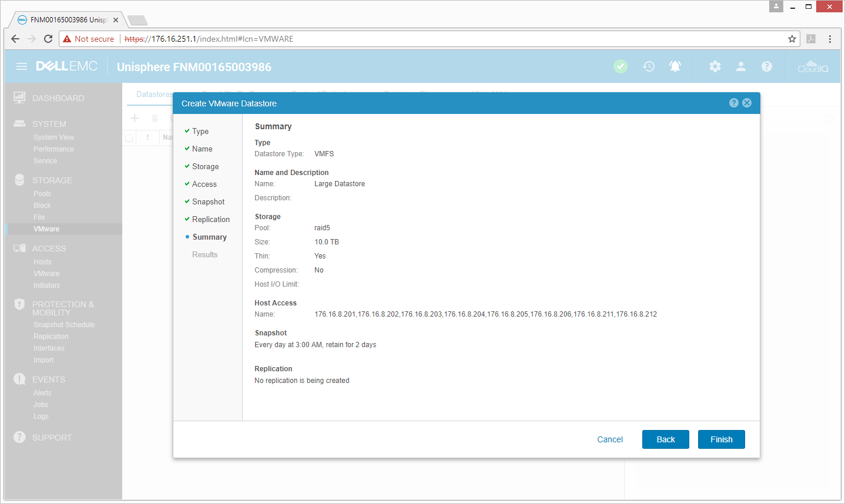Image resolution: width=845 pixels, height=504 pixels.
Task: Open VMware under Storage
Action: [x=46, y=229]
